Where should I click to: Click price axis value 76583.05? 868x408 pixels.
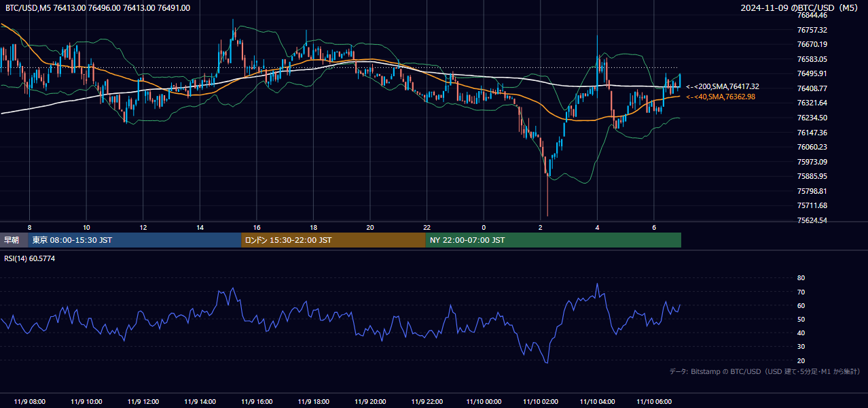coord(812,59)
